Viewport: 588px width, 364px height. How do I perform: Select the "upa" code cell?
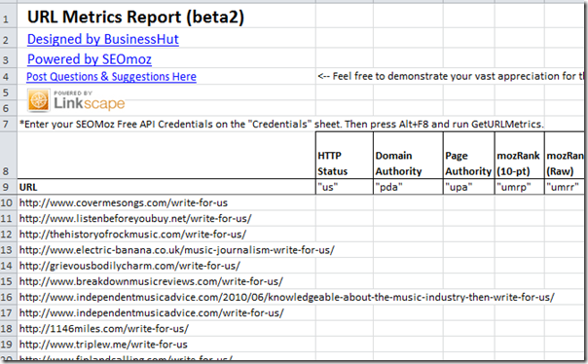click(469, 187)
